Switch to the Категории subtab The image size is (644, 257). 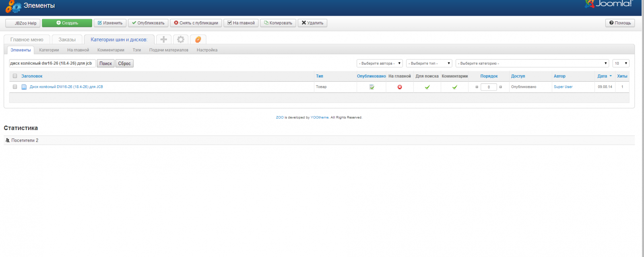coord(49,50)
